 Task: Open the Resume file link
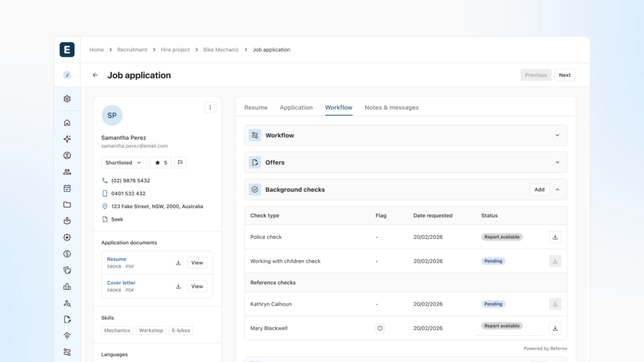pos(116,260)
